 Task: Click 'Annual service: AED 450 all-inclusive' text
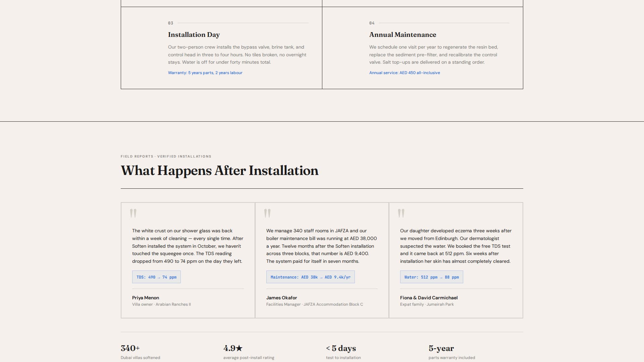click(x=405, y=73)
